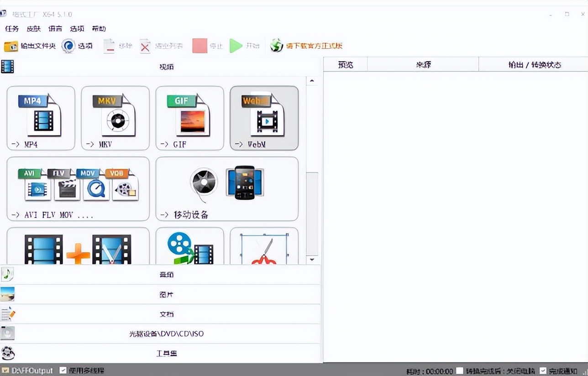588x376 pixels.
Task: Open the 语言 menu
Action: pyautogui.click(x=55, y=28)
